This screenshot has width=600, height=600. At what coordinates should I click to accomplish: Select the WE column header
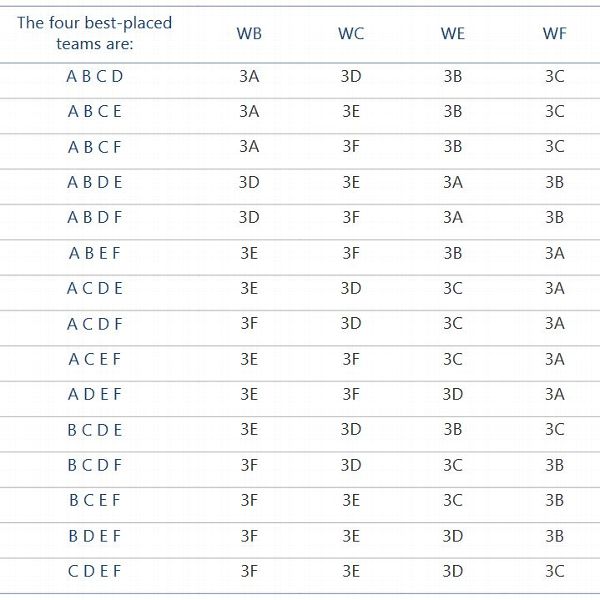point(453,34)
